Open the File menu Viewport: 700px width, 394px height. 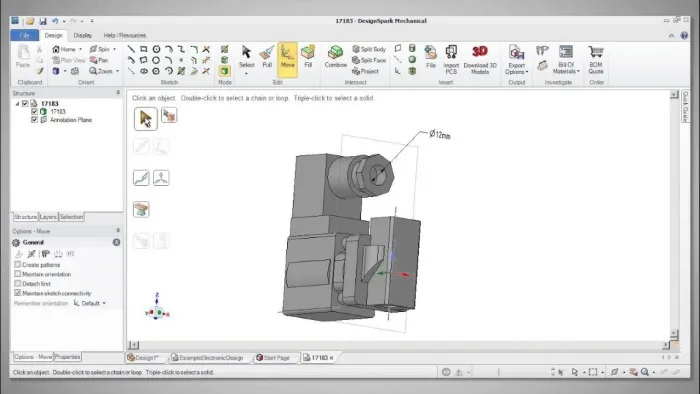click(25, 35)
